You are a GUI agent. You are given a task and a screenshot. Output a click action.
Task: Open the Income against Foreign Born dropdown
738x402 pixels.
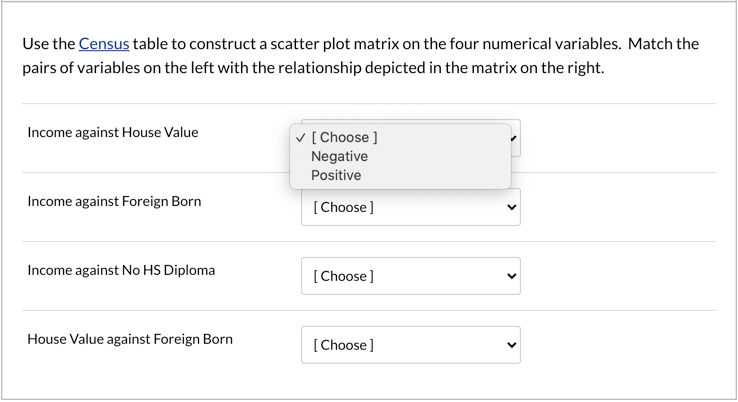click(x=410, y=208)
